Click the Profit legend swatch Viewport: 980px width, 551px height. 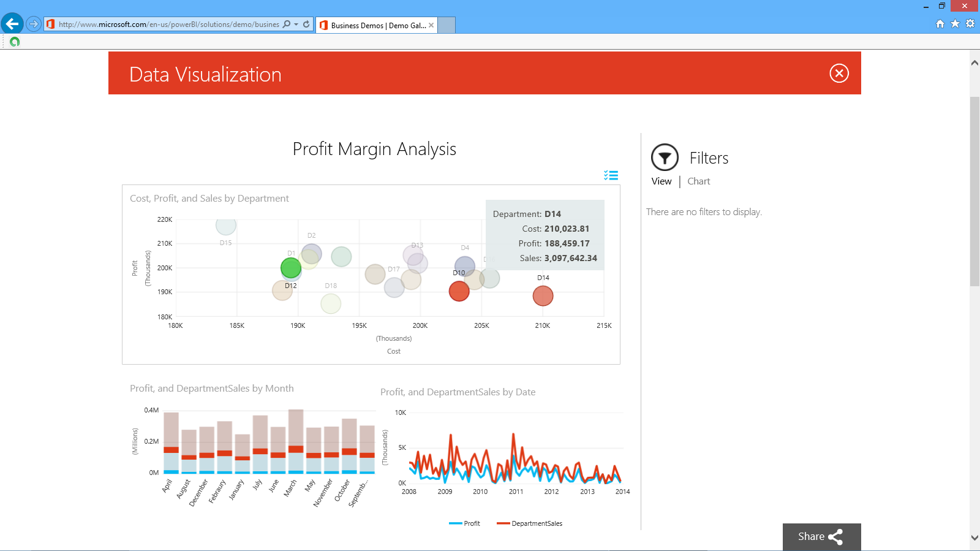click(455, 523)
